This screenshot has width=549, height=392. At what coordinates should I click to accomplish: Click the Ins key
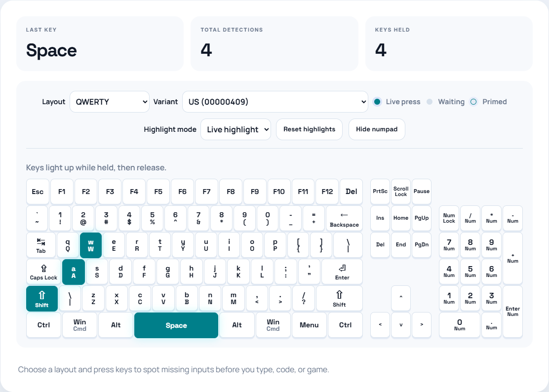380,218
